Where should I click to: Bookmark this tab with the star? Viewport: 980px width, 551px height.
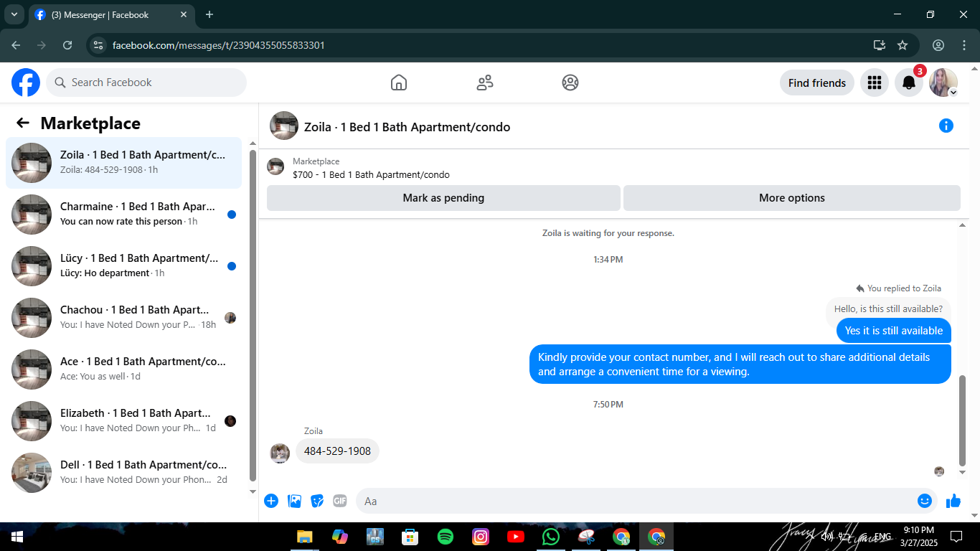pos(903,45)
